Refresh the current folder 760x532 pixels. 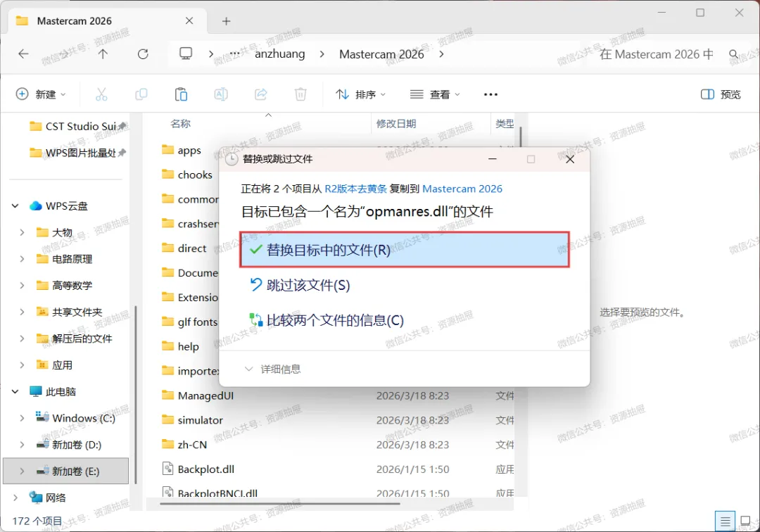(x=142, y=53)
